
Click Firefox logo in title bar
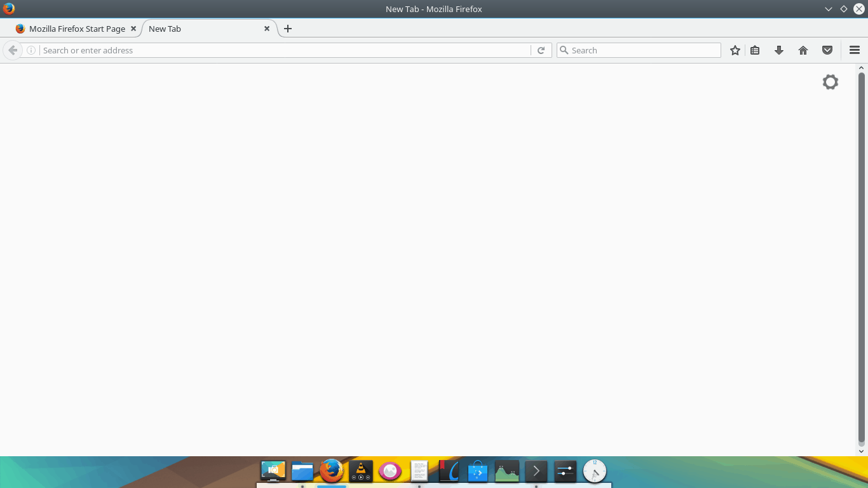[9, 9]
